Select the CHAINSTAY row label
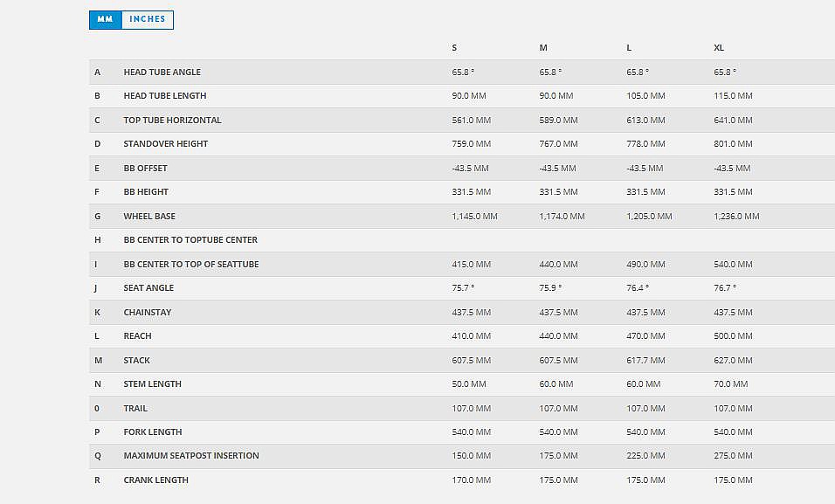This screenshot has height=504, width=835. (x=148, y=313)
